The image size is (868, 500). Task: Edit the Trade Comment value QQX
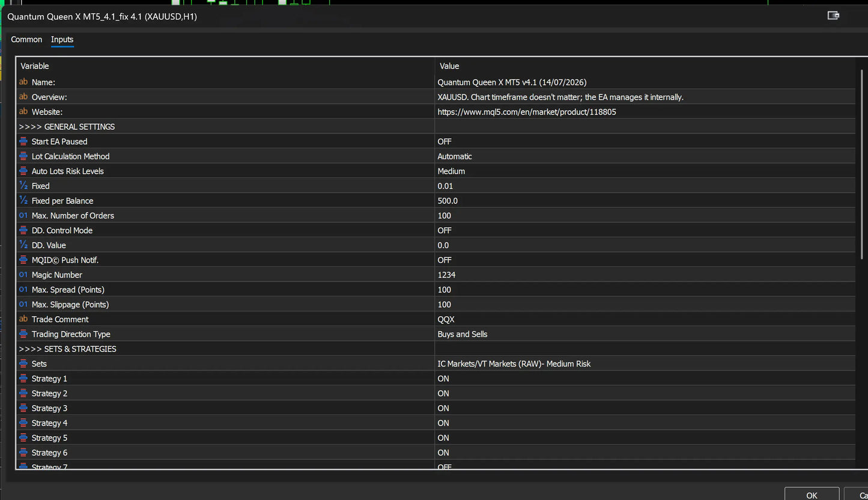pyautogui.click(x=645, y=319)
